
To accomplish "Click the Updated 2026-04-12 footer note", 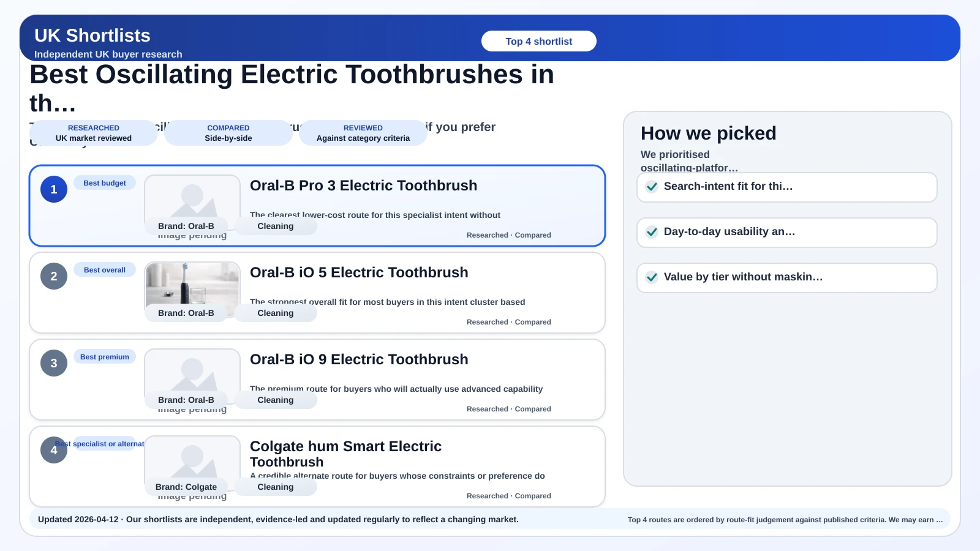I will 278,519.
